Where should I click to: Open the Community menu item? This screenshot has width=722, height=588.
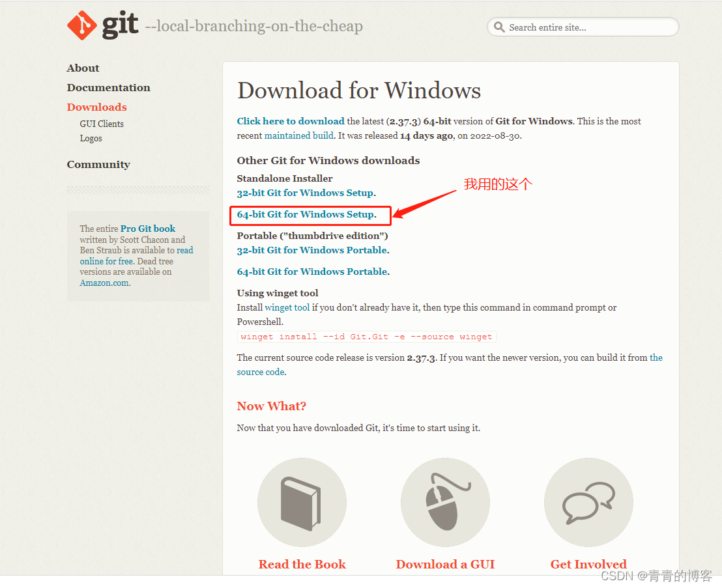click(98, 164)
